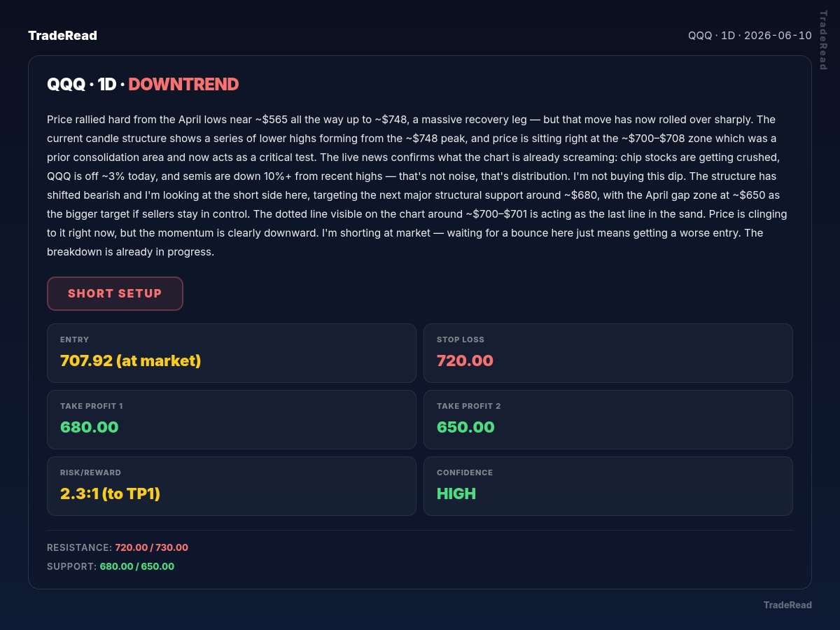Click the DOWNTREND label in the title
Image resolution: width=840 pixels, height=630 pixels.
pyautogui.click(x=183, y=84)
